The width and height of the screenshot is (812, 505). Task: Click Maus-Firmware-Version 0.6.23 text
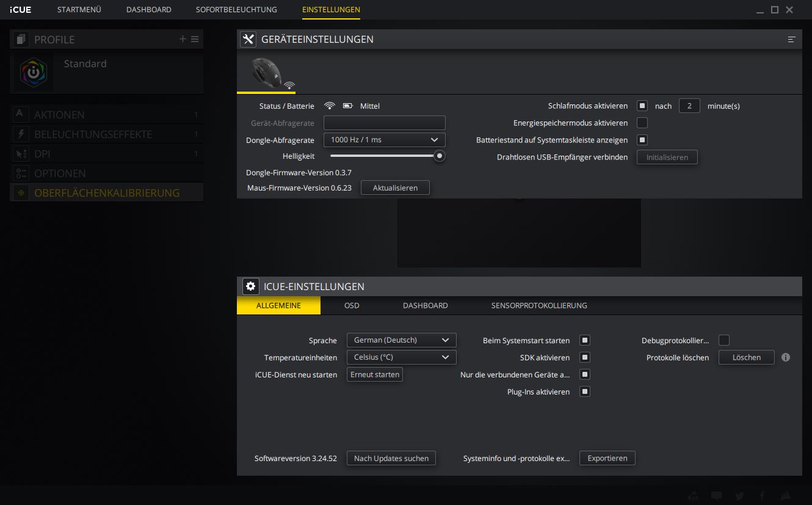[x=299, y=187]
